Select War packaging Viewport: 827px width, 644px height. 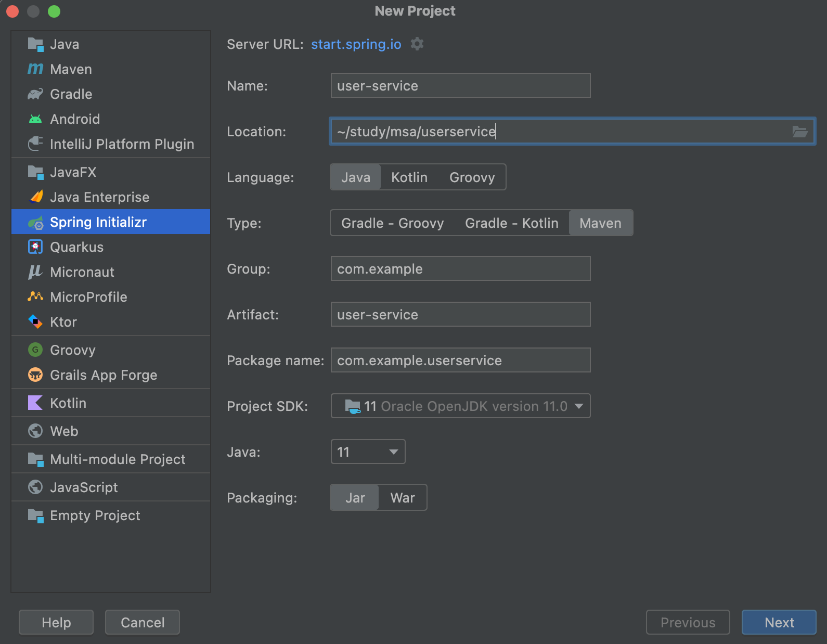[403, 498]
